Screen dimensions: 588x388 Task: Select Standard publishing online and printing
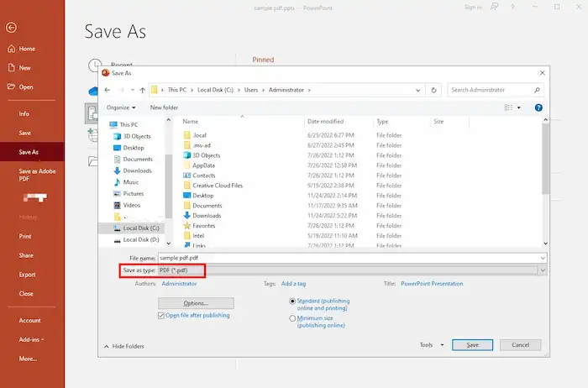(292, 301)
